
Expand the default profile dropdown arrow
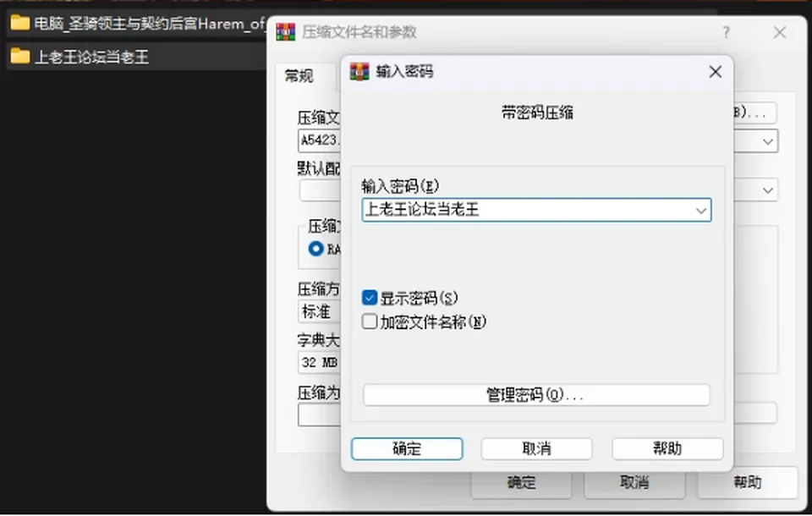coord(767,190)
